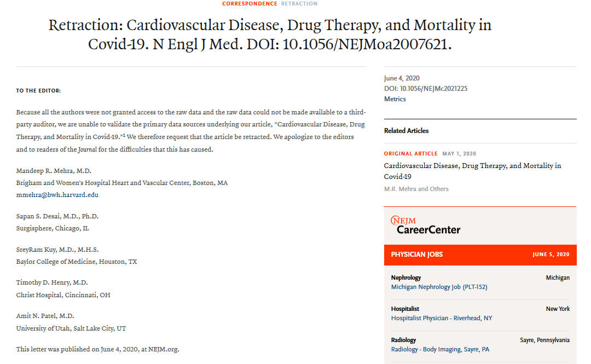Image resolution: width=591 pixels, height=364 pixels.
Task: Click the Retraction article headline
Action: 270,34
